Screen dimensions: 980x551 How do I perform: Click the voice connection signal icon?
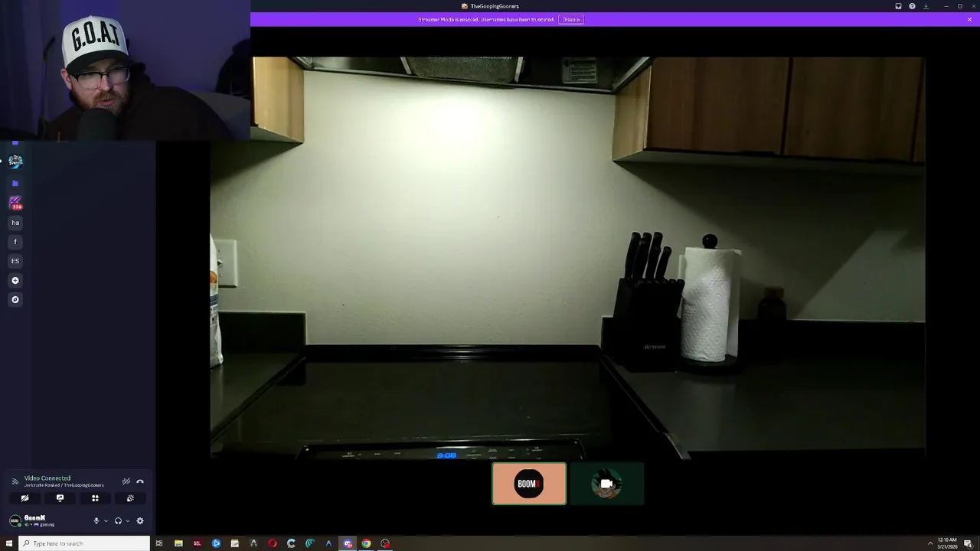[15, 481]
